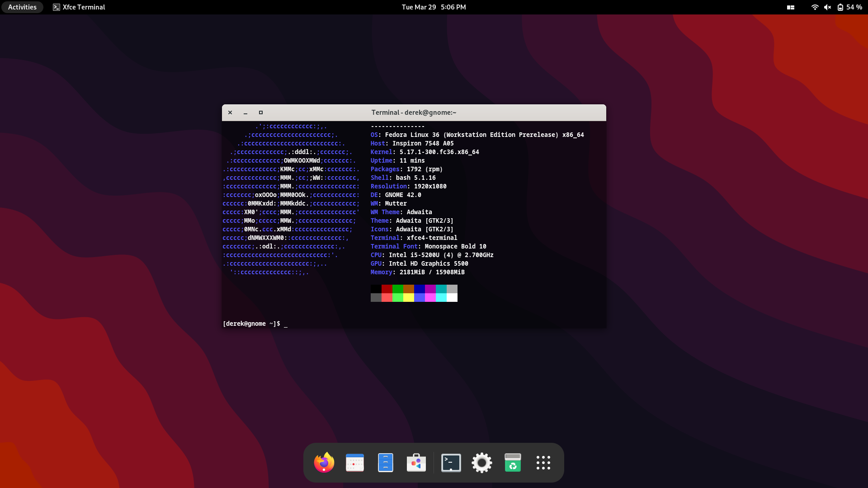Click the keyboard layout indicator in top bar
868x488 pixels.
(791, 7)
